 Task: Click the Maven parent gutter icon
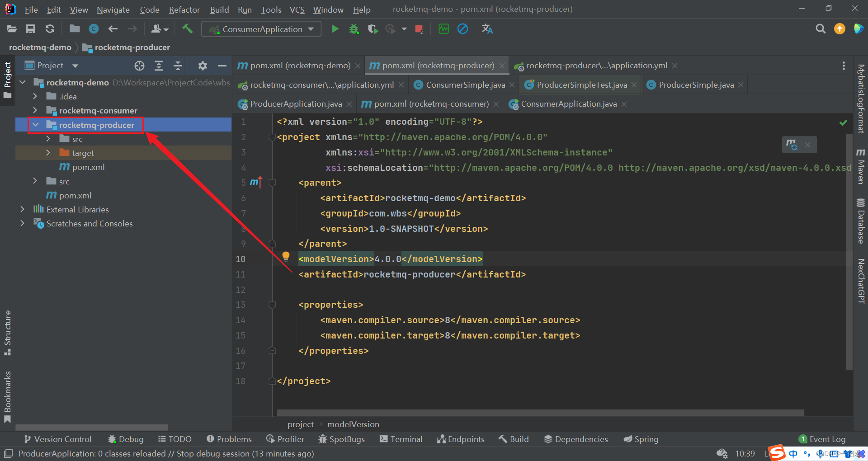pyautogui.click(x=256, y=182)
